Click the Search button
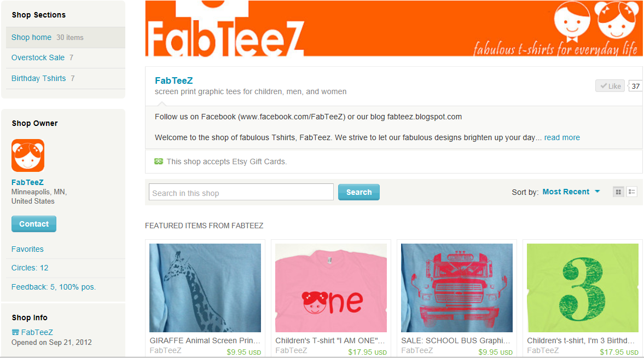Screen dimensions: 644x358 click(358, 192)
